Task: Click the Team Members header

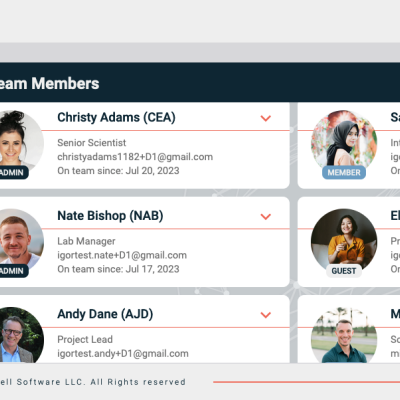Action: click(49, 83)
